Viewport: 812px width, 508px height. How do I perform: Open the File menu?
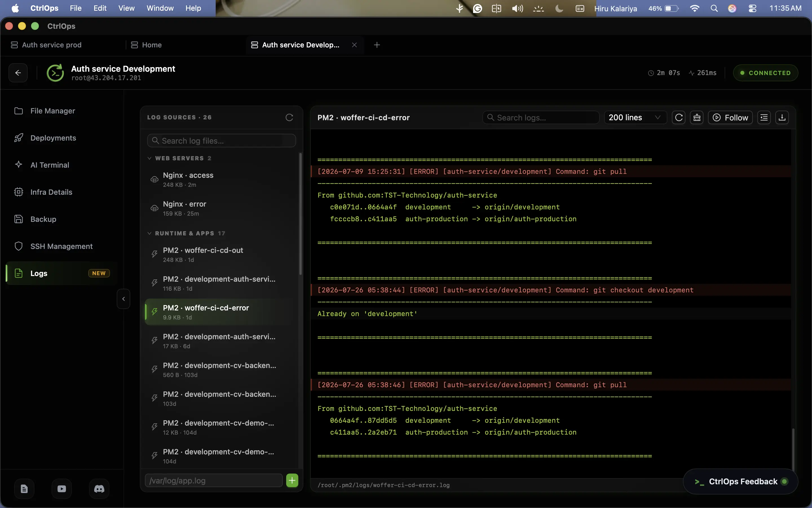pos(76,8)
